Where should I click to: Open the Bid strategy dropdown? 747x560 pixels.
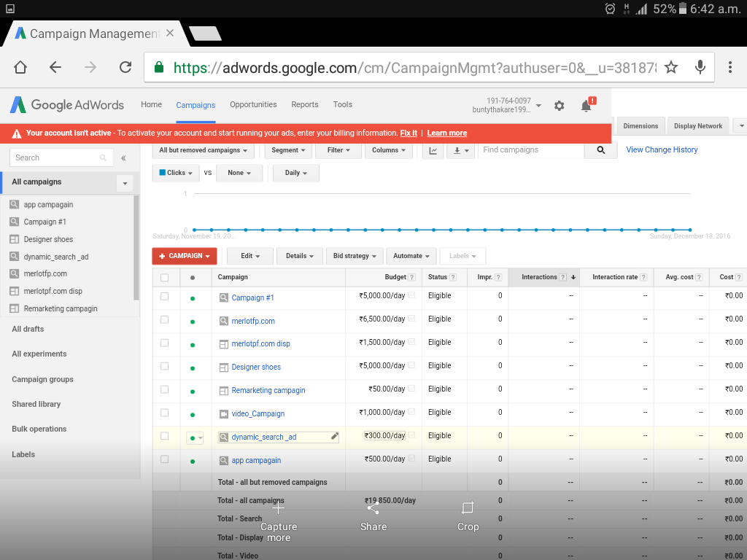pyautogui.click(x=355, y=256)
